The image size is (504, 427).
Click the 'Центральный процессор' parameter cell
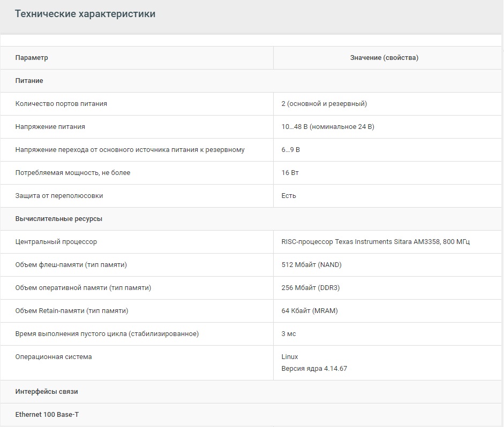[56, 242]
